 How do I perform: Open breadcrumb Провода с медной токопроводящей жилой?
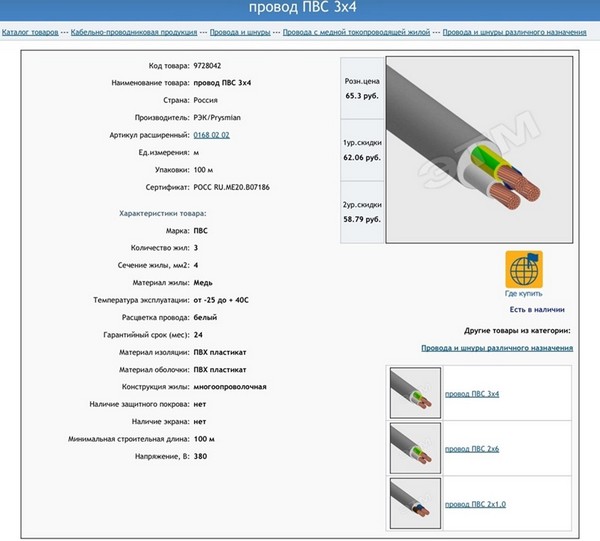[356, 32]
